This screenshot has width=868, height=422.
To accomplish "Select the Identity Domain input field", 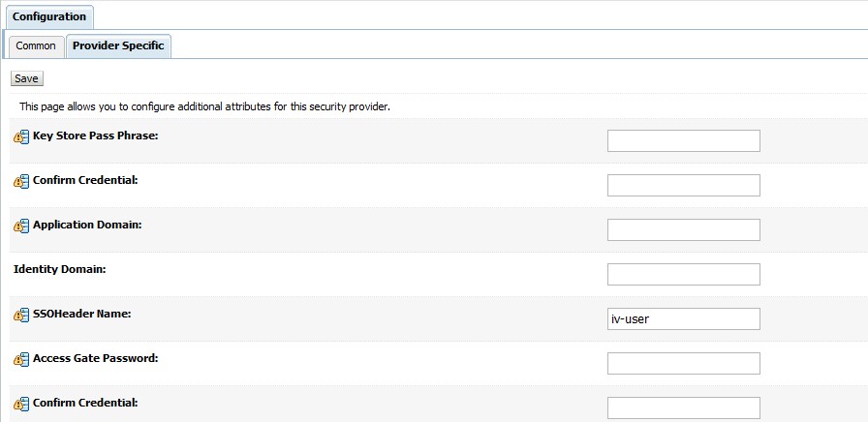I will point(683,275).
